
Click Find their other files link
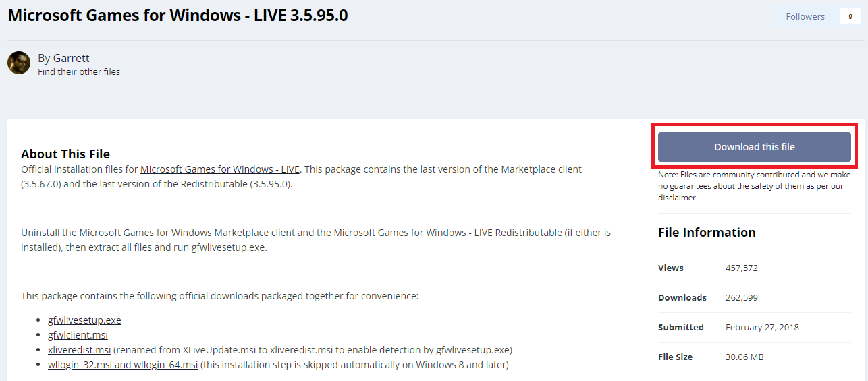[79, 71]
